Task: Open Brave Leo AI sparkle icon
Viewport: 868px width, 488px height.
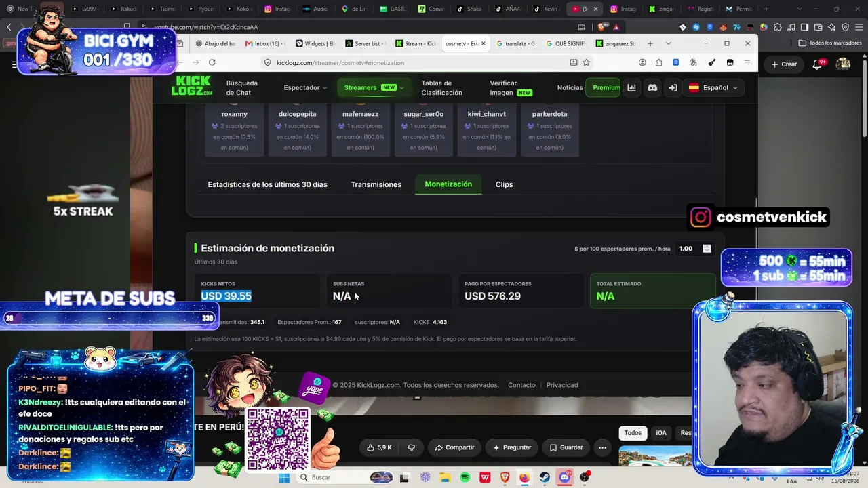Action: point(833,27)
